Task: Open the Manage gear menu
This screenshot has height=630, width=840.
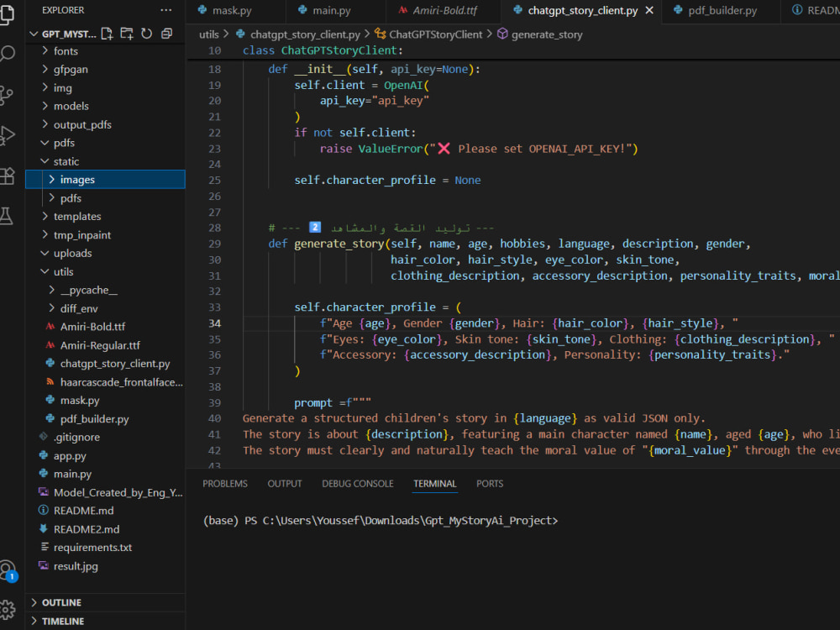Action: pyautogui.click(x=8, y=609)
